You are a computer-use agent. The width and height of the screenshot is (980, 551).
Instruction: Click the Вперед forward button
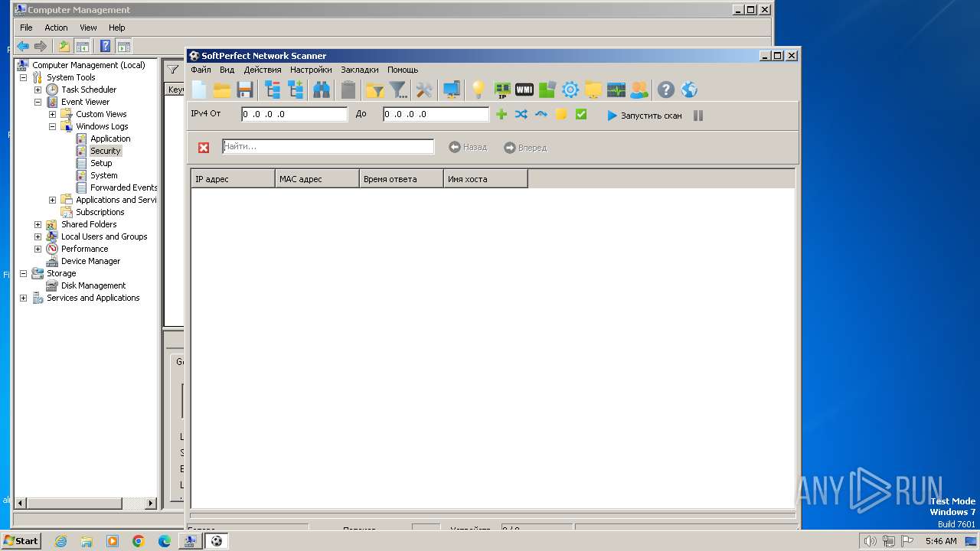point(525,147)
